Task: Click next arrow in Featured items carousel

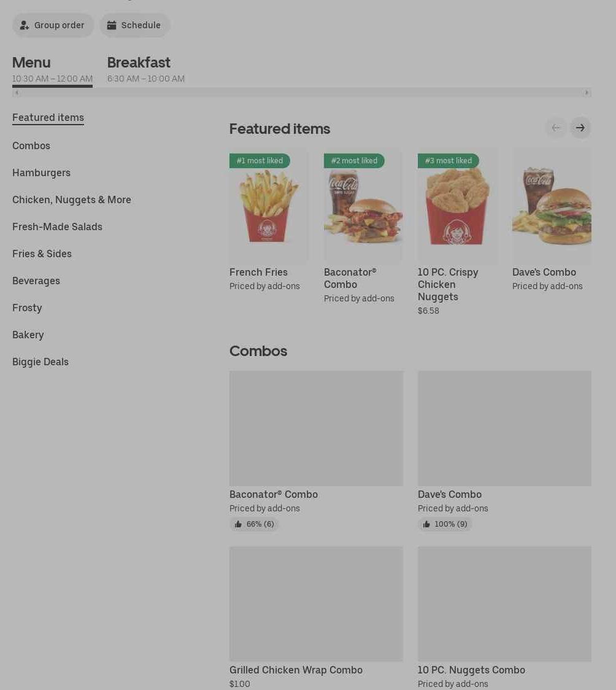Action: click(x=580, y=128)
